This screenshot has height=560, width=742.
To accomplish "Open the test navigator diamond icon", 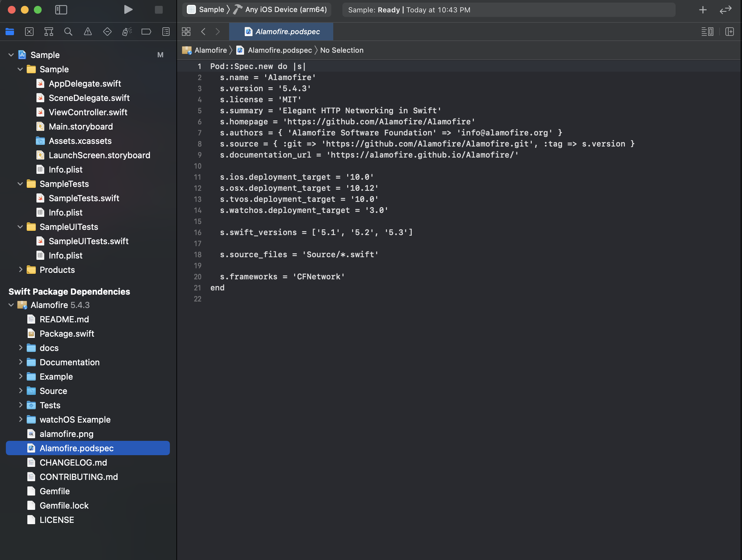I will tap(107, 32).
